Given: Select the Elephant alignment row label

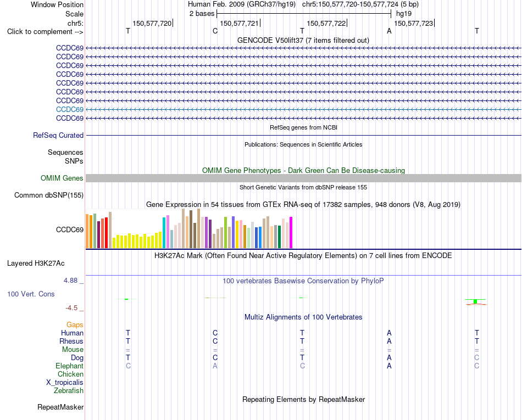Looking at the screenshot, I should 70,366.
